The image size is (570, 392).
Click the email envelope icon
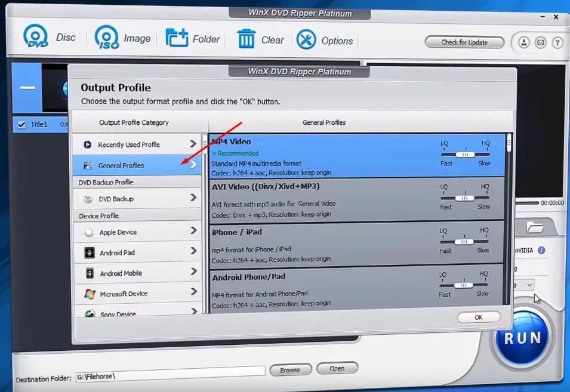[x=541, y=43]
